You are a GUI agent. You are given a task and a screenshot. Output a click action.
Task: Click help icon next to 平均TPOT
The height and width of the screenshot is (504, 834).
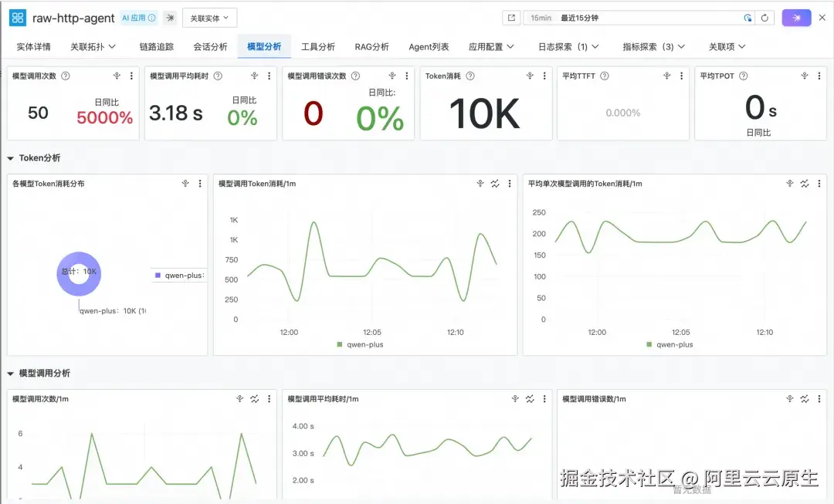(x=744, y=76)
